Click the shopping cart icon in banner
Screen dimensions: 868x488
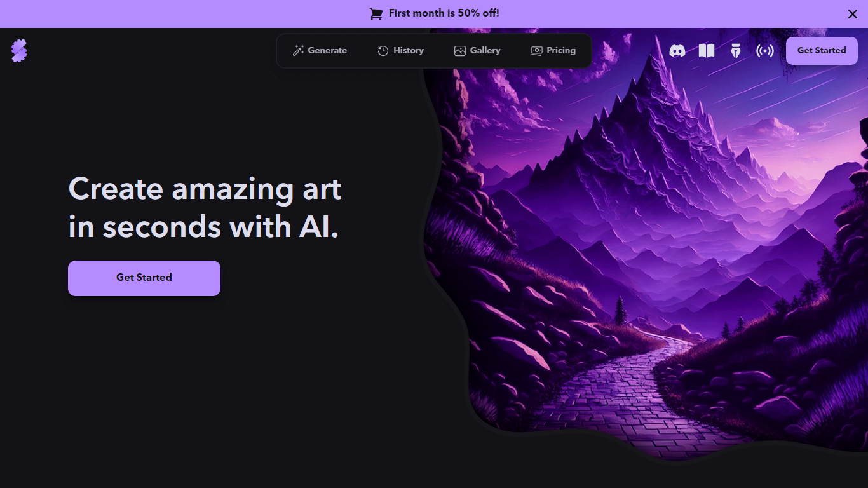(x=376, y=13)
